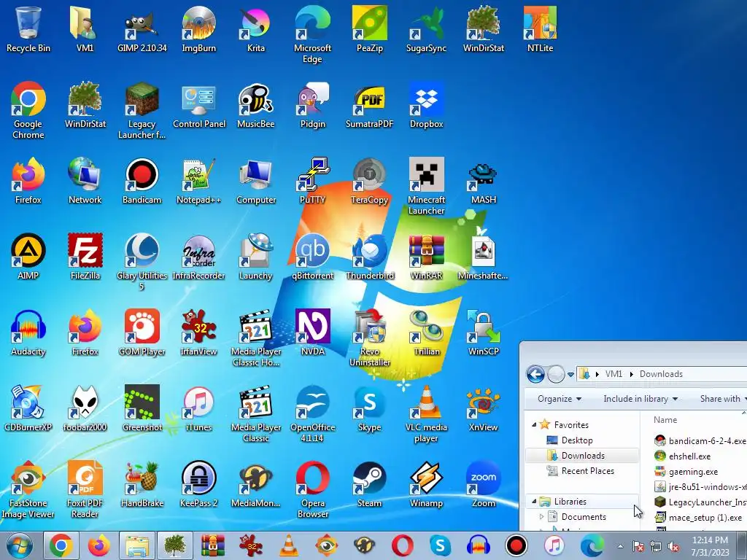Expand the Documents library node
The height and width of the screenshot is (560, 747).
pyautogui.click(x=541, y=517)
